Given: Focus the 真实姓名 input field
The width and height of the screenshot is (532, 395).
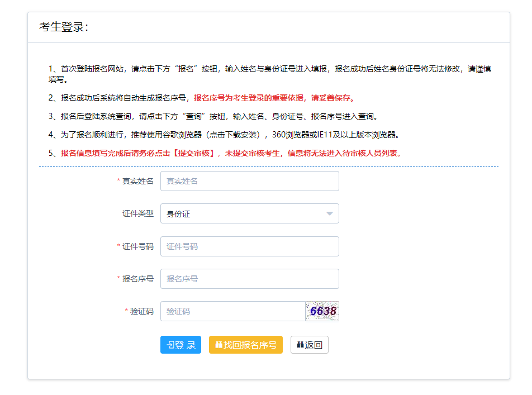Looking at the screenshot, I should tap(249, 181).
